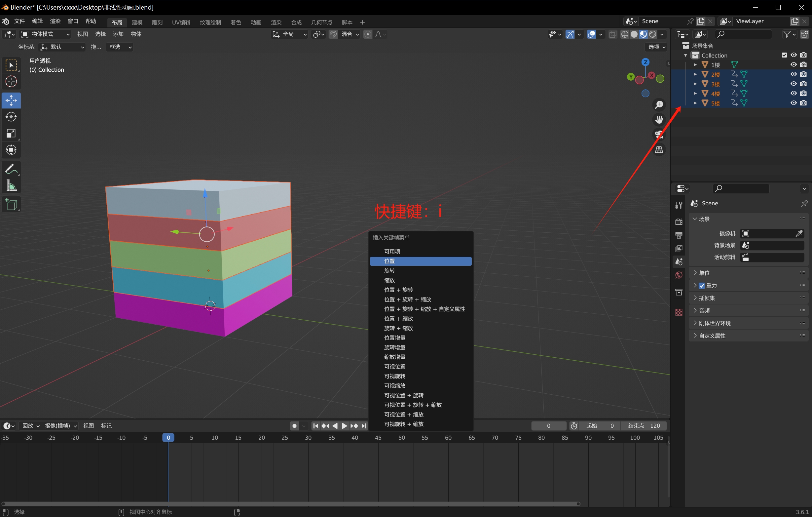This screenshot has height=517, width=812.
Task: Hide the 1楼 object in outliner
Action: point(794,64)
